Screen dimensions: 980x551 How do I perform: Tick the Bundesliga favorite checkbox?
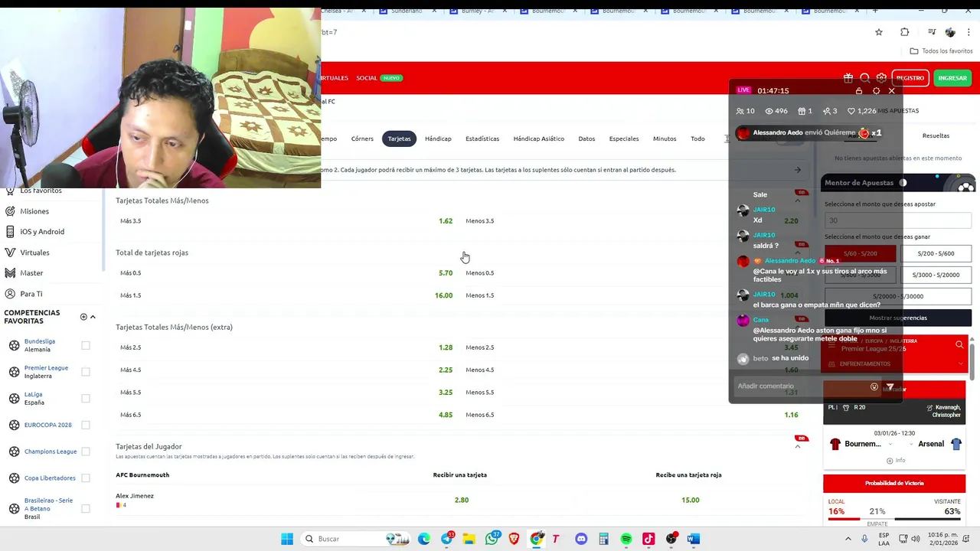tap(86, 345)
